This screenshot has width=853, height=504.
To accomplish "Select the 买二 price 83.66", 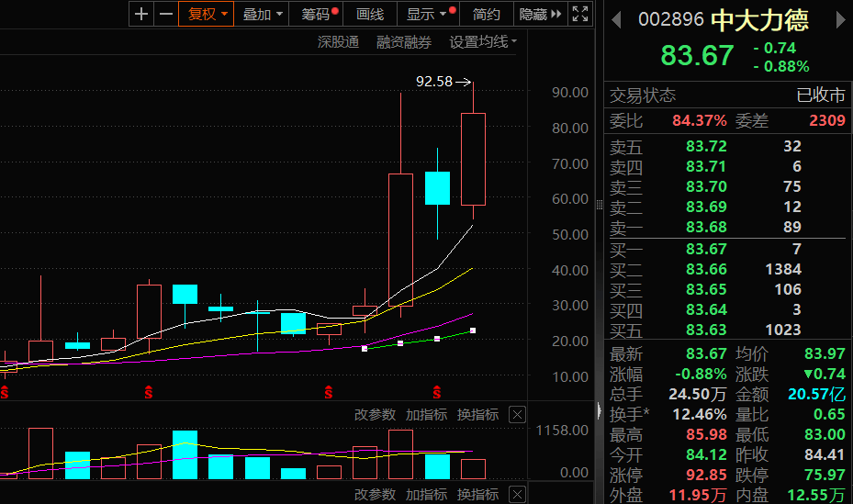I will point(706,269).
